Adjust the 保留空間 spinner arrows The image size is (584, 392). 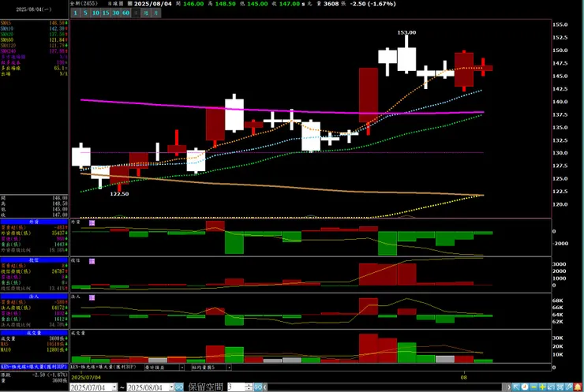pyautogui.click(x=249, y=387)
